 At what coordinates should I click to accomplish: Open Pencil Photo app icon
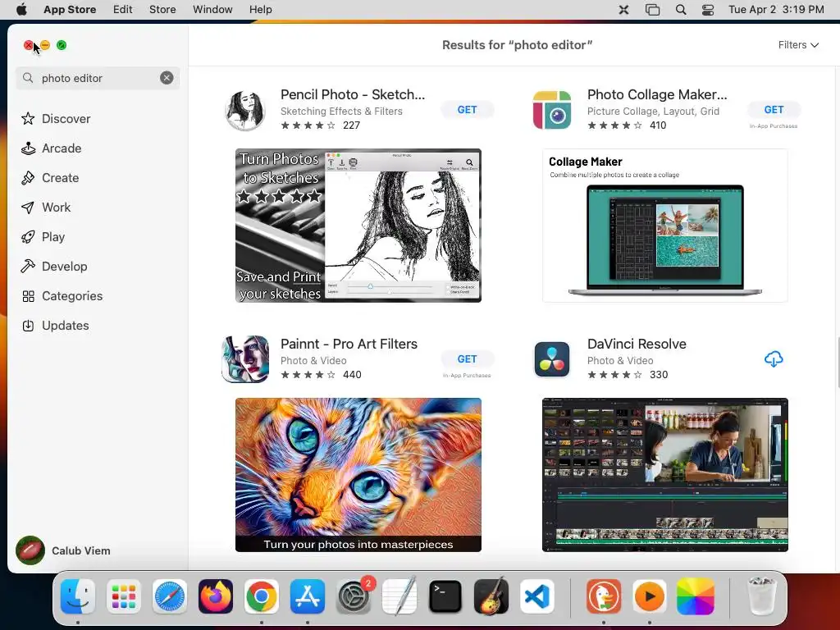coord(244,110)
